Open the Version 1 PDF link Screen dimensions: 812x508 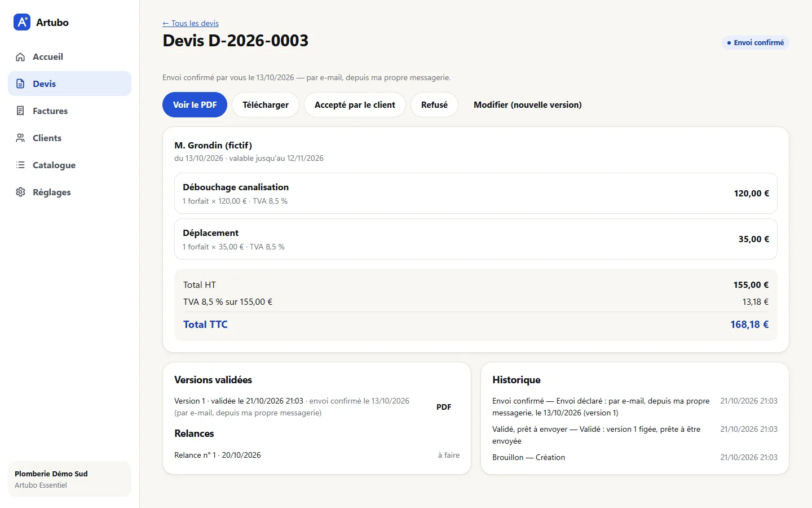coord(444,407)
